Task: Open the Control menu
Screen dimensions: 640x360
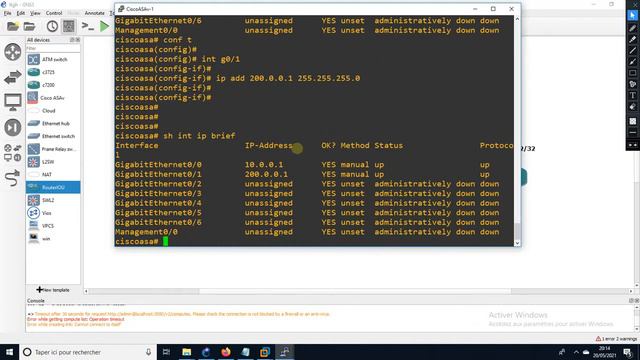Action: (x=54, y=13)
